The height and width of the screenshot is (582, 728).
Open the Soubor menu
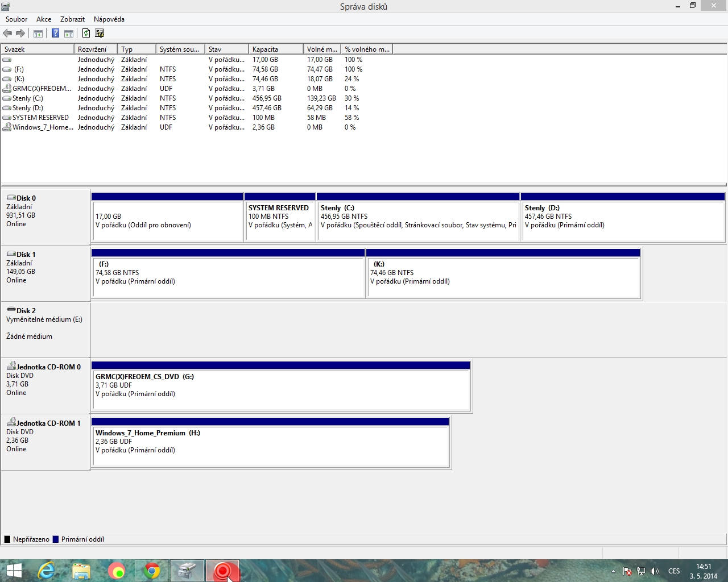pyautogui.click(x=16, y=19)
